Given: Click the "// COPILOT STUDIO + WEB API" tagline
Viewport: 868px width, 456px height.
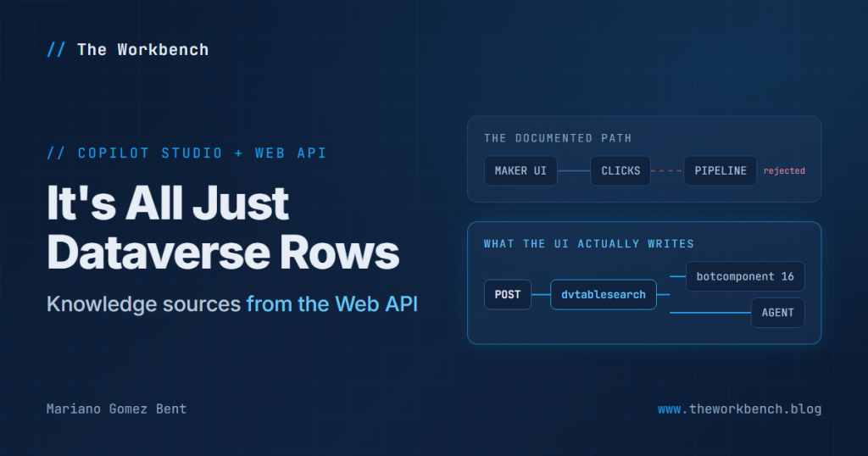Looking at the screenshot, I should [x=186, y=153].
